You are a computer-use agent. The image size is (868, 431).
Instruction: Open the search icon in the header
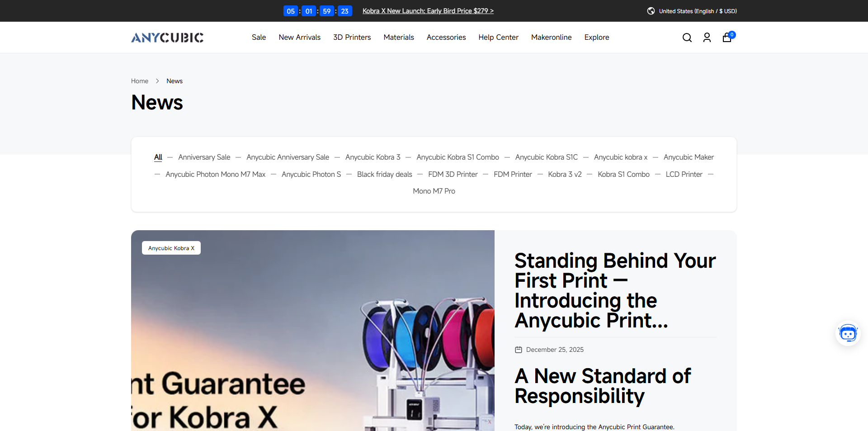(x=687, y=38)
